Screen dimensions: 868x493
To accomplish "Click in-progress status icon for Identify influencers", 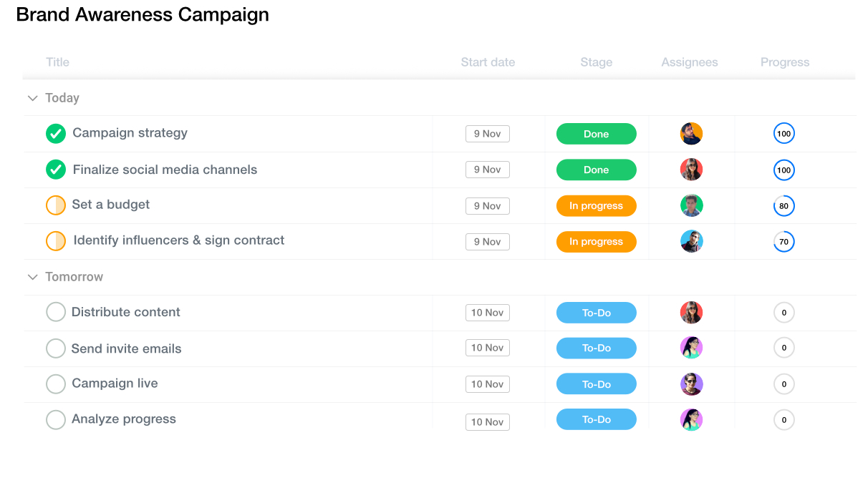I will pyautogui.click(x=56, y=241).
